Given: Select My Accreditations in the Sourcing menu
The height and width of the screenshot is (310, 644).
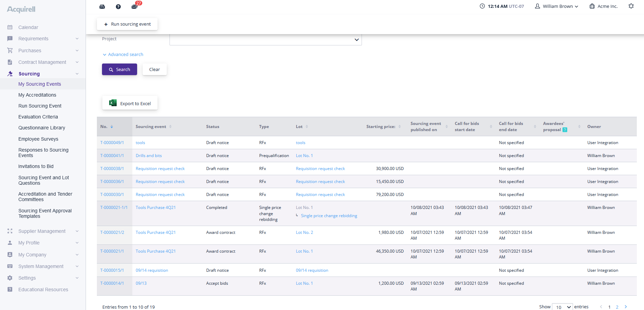Looking at the screenshot, I should 37,95.
